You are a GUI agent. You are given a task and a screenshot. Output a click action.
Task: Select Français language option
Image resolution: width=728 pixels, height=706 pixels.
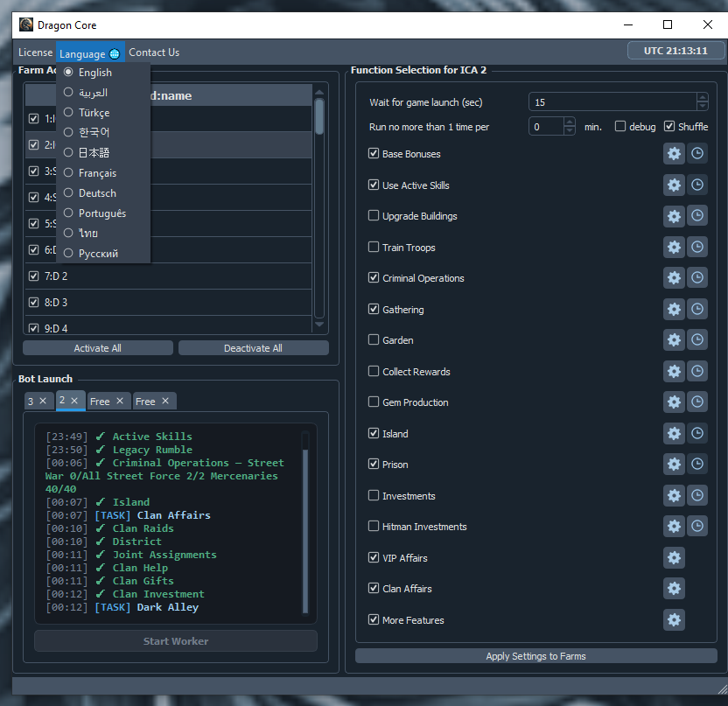[x=103, y=172]
